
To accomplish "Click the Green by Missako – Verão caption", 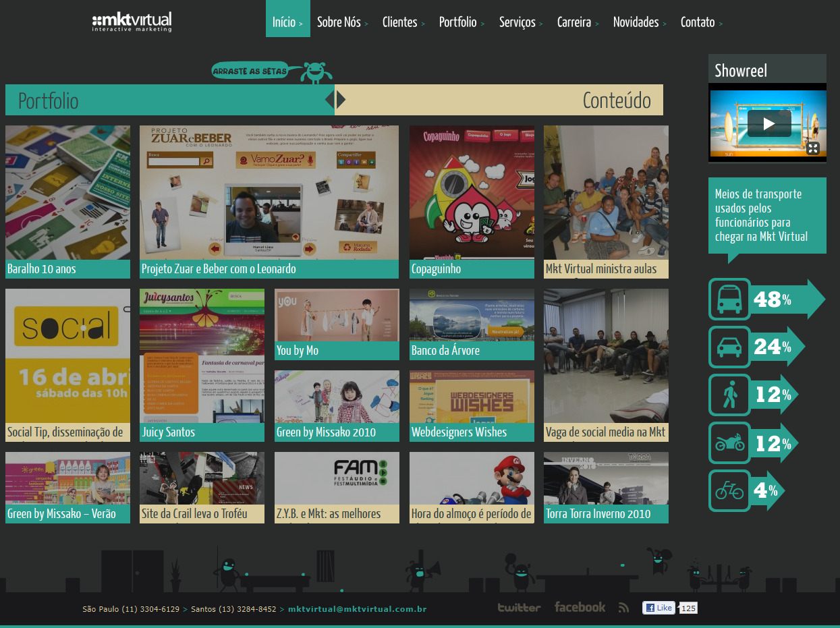I will [67, 514].
